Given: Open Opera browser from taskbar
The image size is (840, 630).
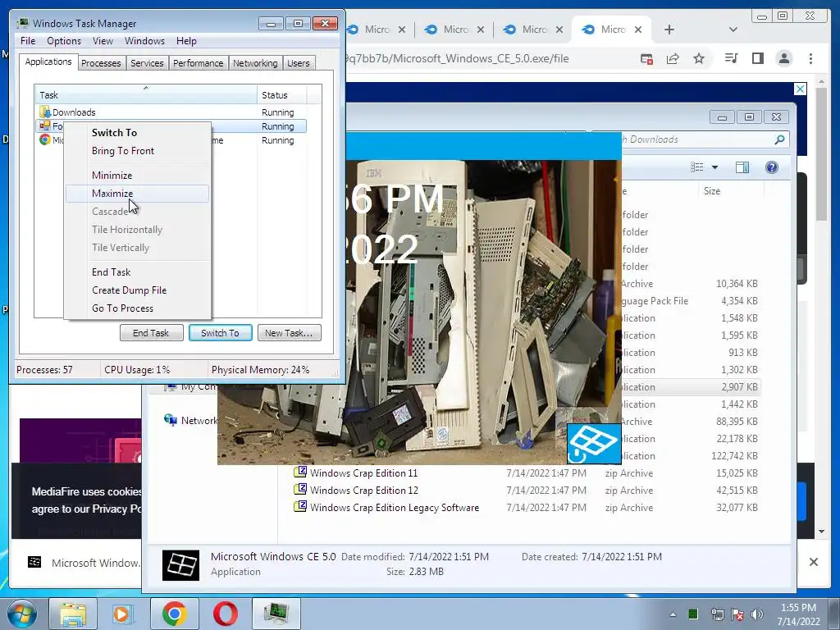Looking at the screenshot, I should [x=226, y=614].
